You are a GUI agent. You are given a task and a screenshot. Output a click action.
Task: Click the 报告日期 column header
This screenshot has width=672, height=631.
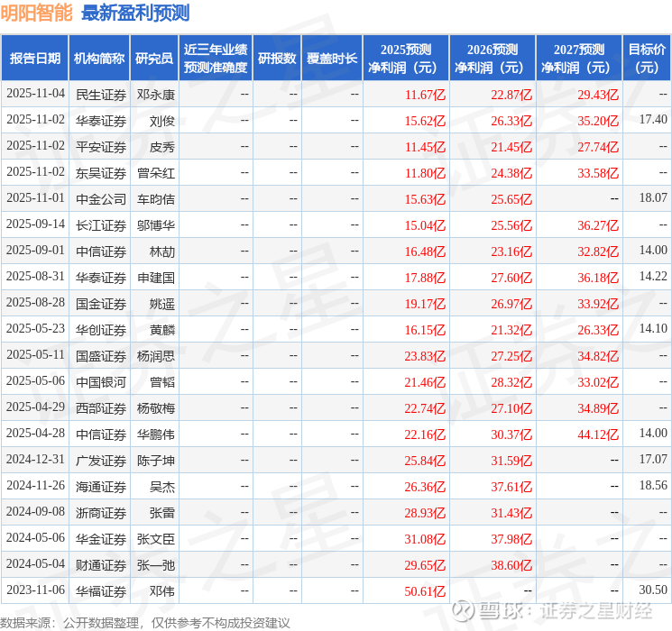(x=34, y=59)
